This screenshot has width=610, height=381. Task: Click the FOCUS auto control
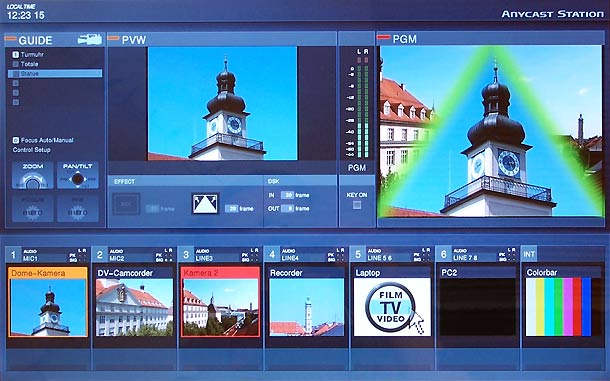[33, 209]
